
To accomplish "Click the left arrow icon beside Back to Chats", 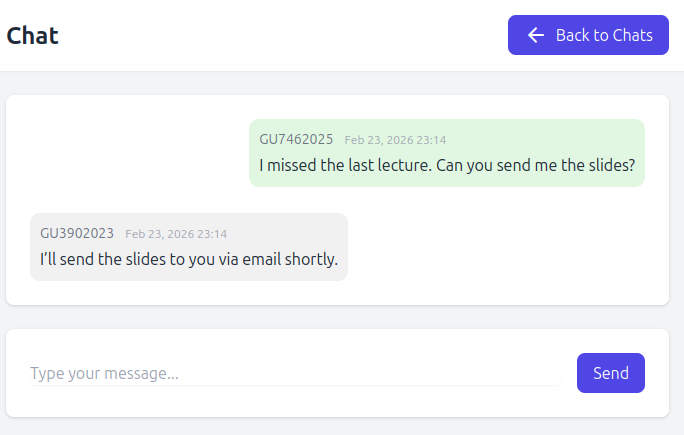I will click(x=536, y=35).
